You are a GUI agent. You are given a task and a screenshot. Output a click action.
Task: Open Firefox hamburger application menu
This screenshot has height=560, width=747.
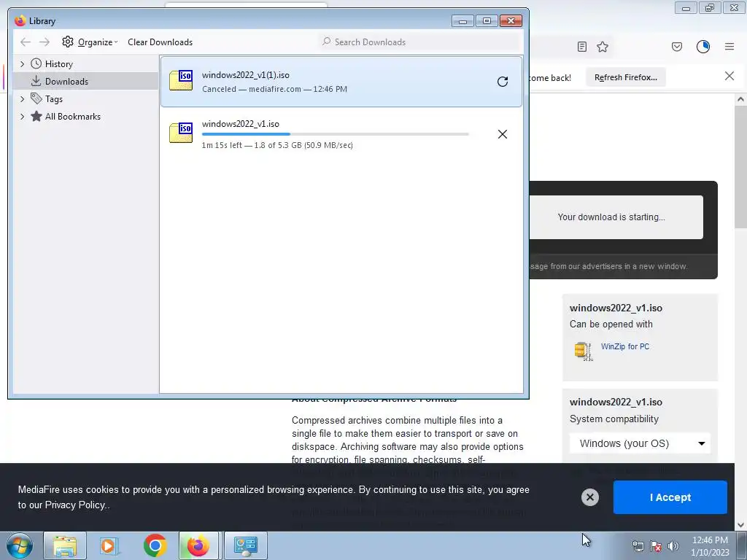[x=729, y=47]
